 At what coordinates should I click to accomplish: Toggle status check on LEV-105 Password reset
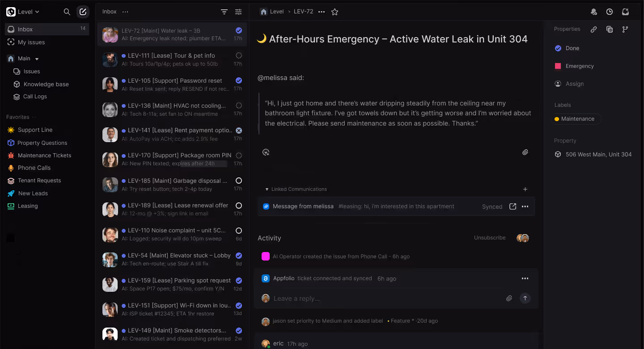click(239, 80)
